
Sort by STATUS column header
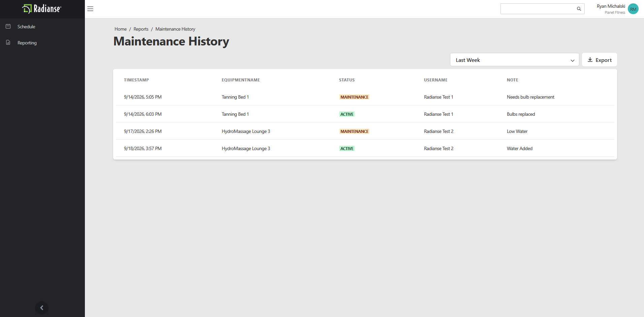[347, 80]
